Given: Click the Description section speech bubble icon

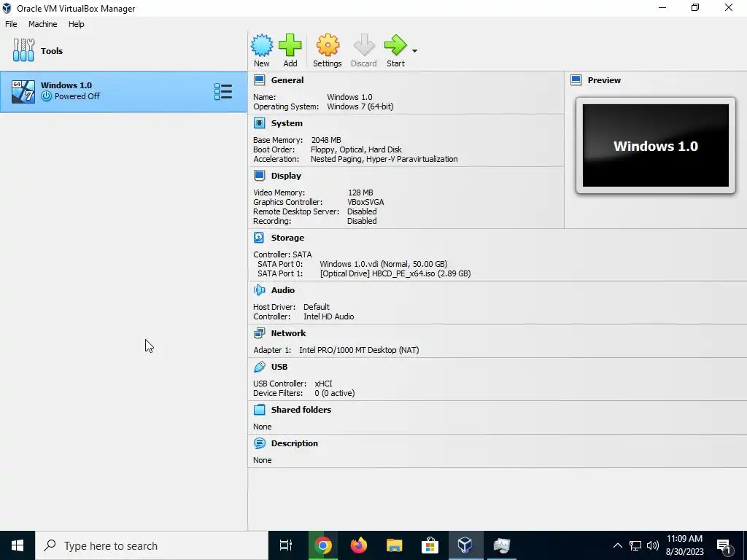Looking at the screenshot, I should click(x=259, y=443).
